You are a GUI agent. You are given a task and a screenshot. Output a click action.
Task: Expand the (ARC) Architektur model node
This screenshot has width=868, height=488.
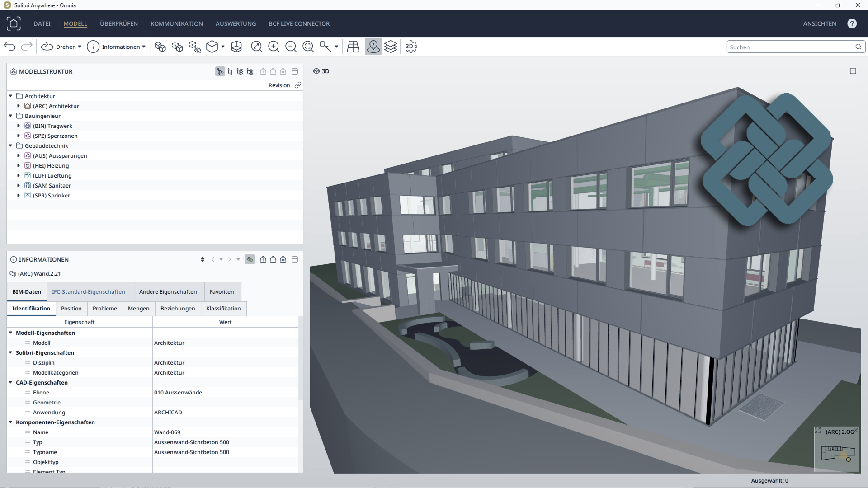(19, 106)
